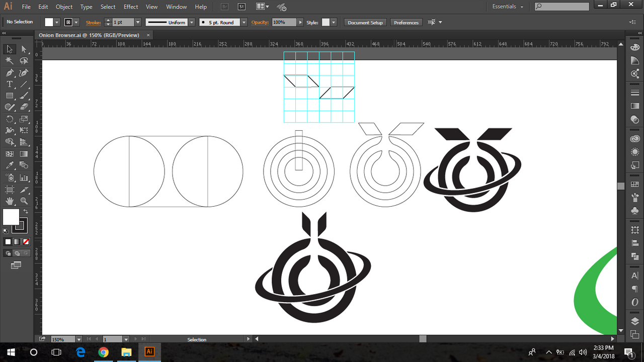Click the Fill color box in toolbox
The image size is (644, 362).
[x=11, y=217]
